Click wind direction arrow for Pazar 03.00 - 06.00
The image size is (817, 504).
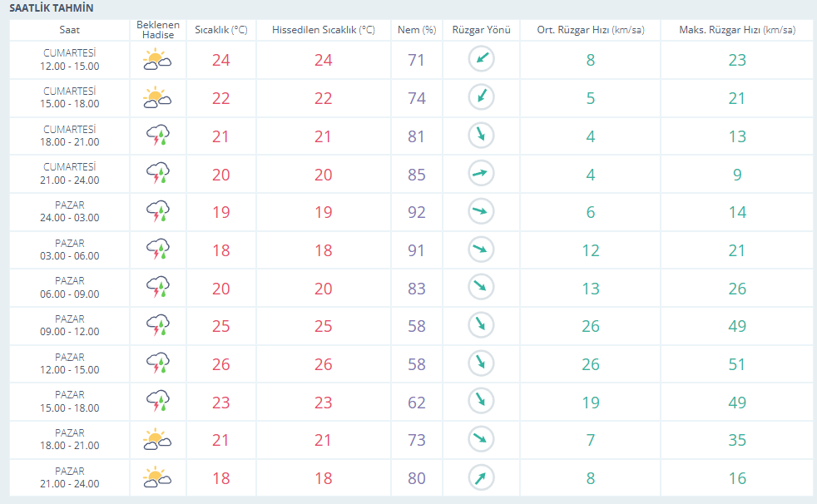[x=481, y=250]
